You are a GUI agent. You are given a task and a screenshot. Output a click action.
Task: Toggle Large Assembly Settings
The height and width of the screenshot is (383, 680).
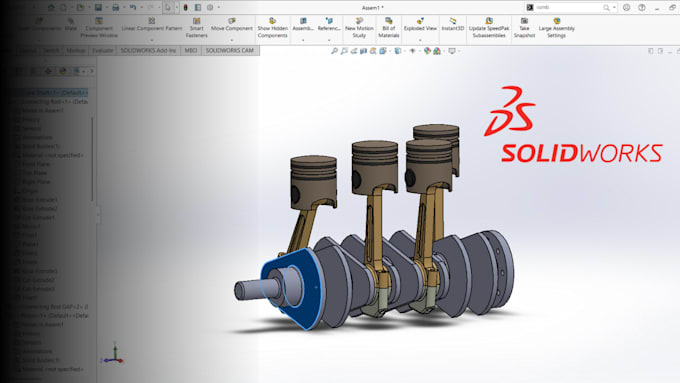pos(556,28)
